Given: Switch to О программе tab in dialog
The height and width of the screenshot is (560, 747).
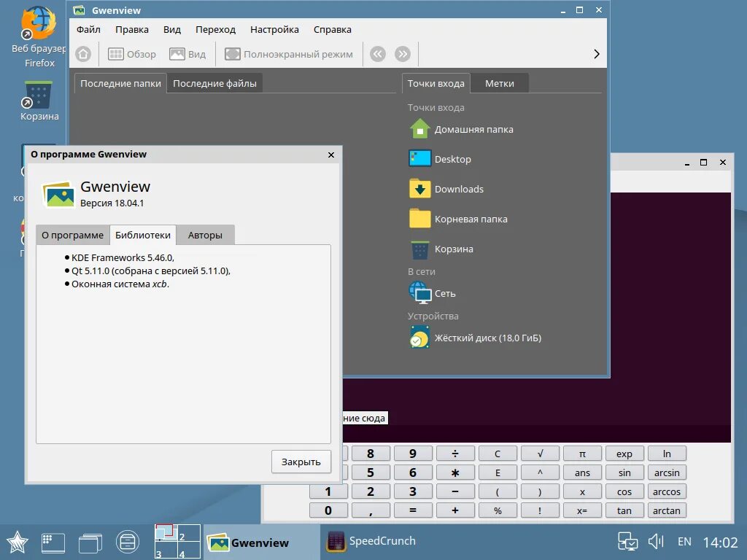Looking at the screenshot, I should coord(72,236).
